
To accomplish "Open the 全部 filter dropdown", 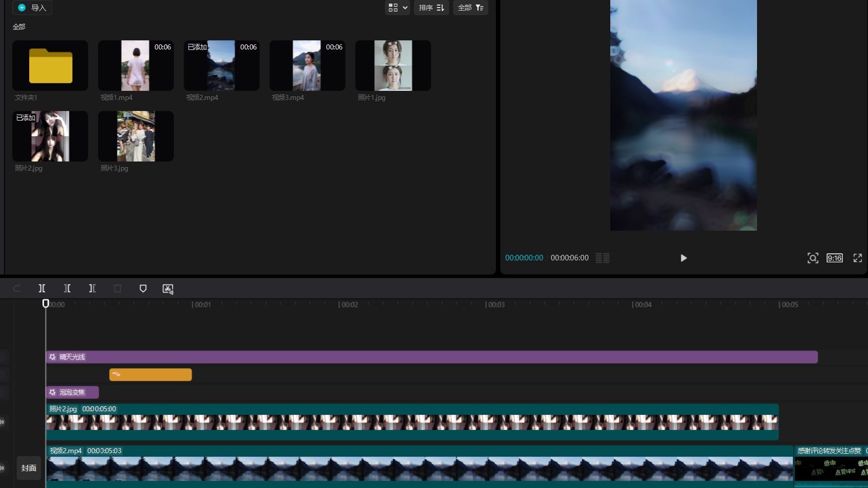I will point(470,8).
